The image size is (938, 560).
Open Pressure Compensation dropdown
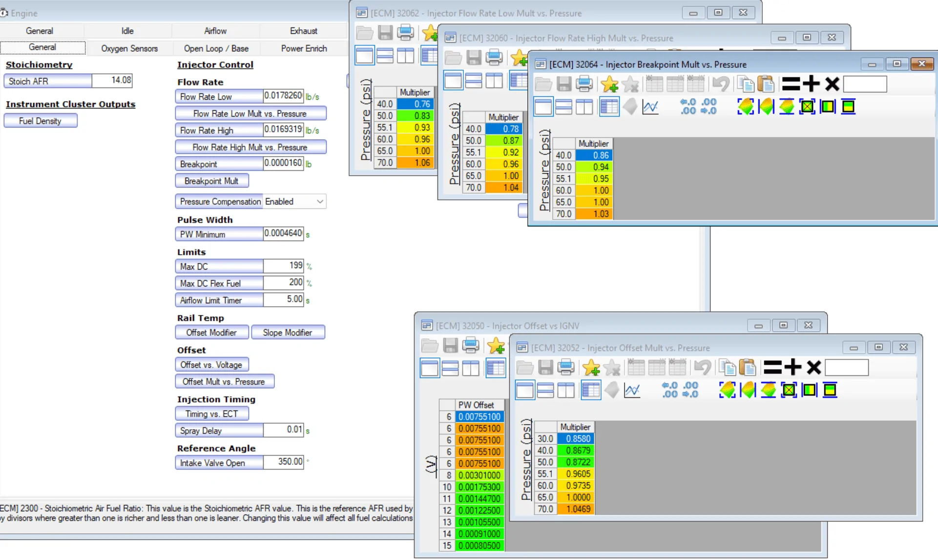click(294, 201)
